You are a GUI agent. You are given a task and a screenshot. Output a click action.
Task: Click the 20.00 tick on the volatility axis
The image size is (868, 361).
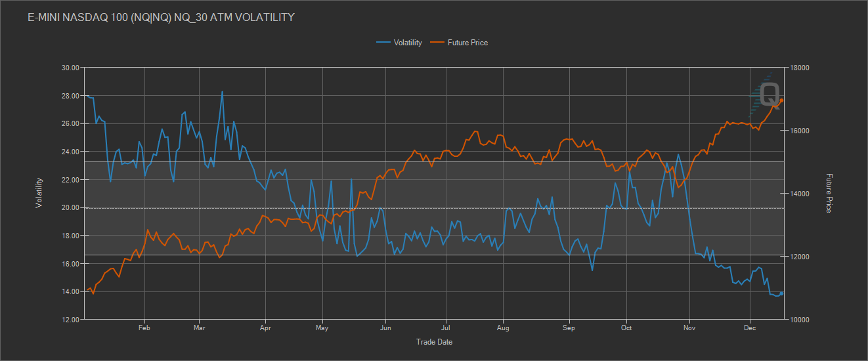point(70,207)
